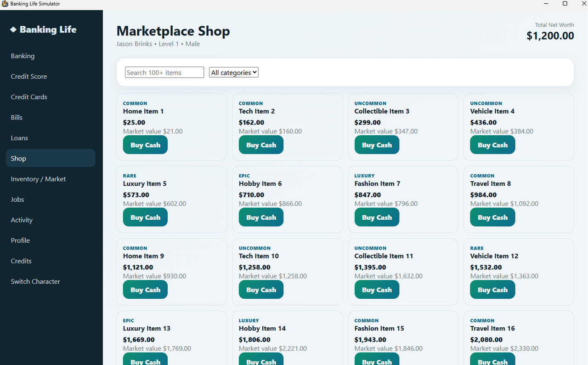Click the LUXURY rarity label on Fashion Item 7
Screen dimensions: 588x365
[365, 176]
